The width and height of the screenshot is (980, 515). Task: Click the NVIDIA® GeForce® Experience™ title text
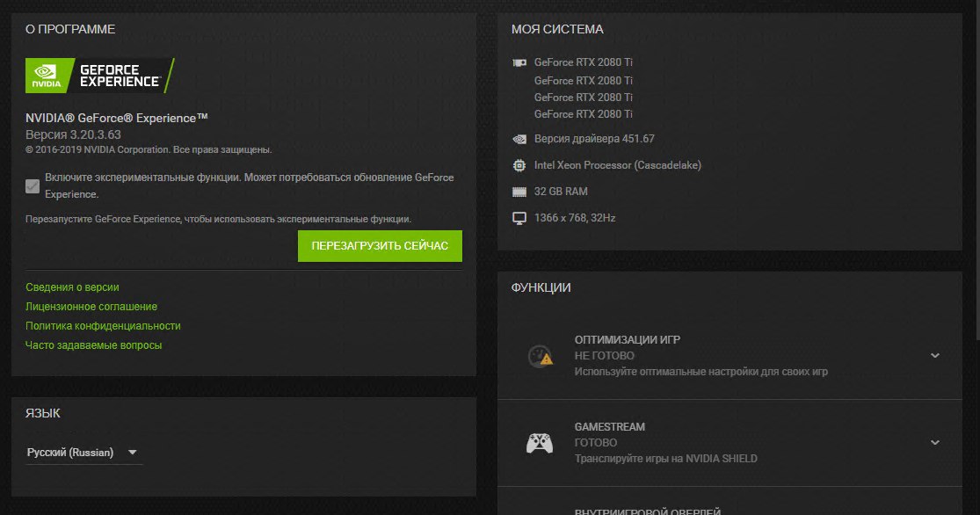[x=116, y=118]
